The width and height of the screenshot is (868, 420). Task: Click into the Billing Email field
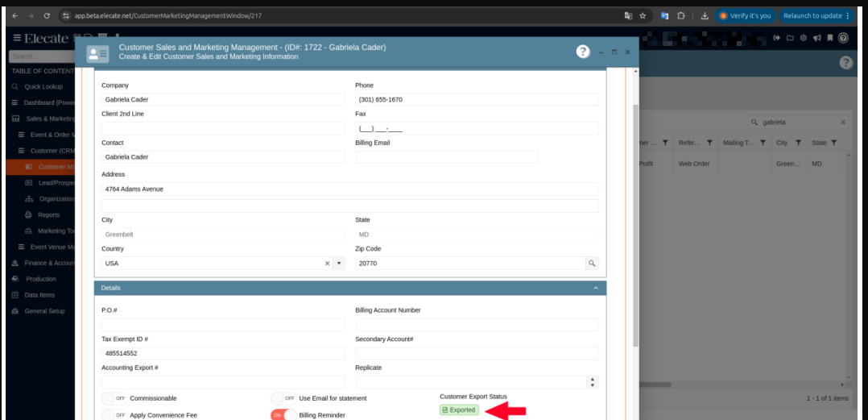(446, 157)
